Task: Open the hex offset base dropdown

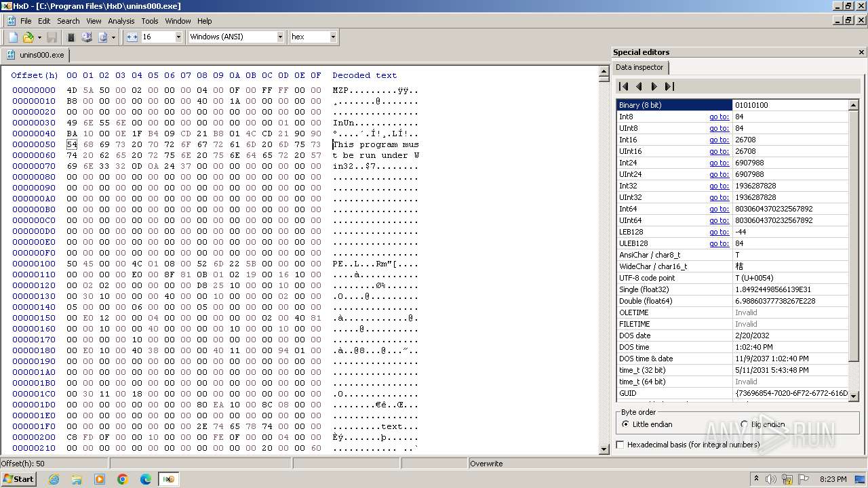Action: (333, 37)
